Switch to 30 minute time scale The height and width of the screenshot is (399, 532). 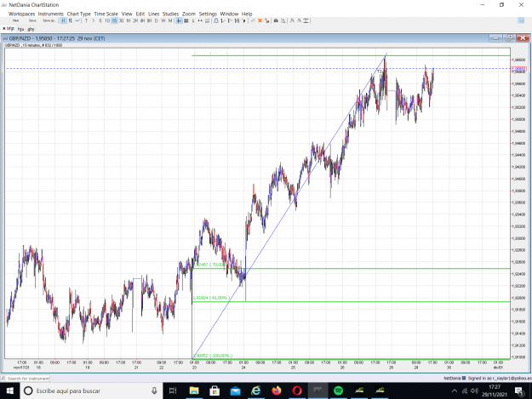tap(121, 20)
